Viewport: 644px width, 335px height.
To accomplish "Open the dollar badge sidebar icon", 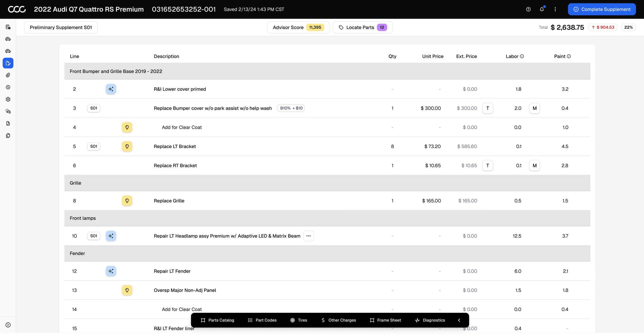I will (x=8, y=87).
